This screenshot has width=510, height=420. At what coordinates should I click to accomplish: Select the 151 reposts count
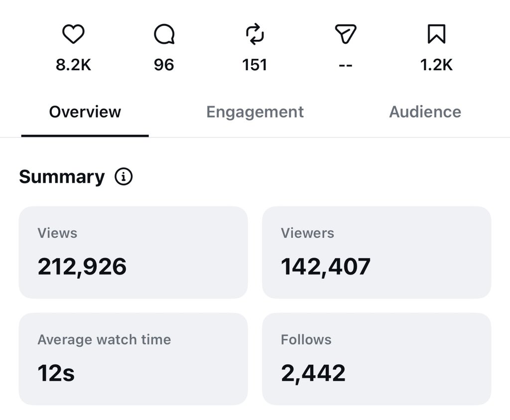point(255,65)
